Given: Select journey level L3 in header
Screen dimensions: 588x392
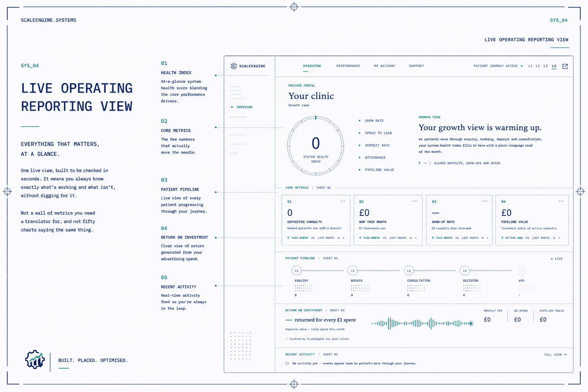Looking at the screenshot, I should (546, 66).
